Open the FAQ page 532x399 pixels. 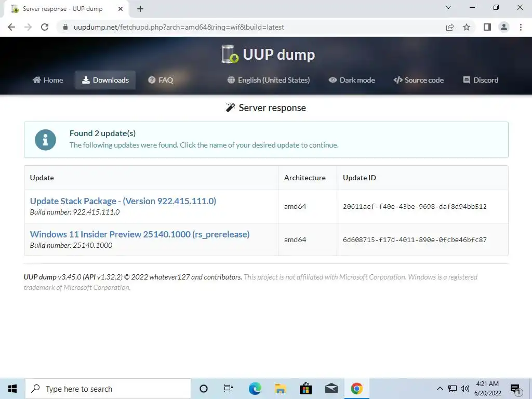point(161,80)
